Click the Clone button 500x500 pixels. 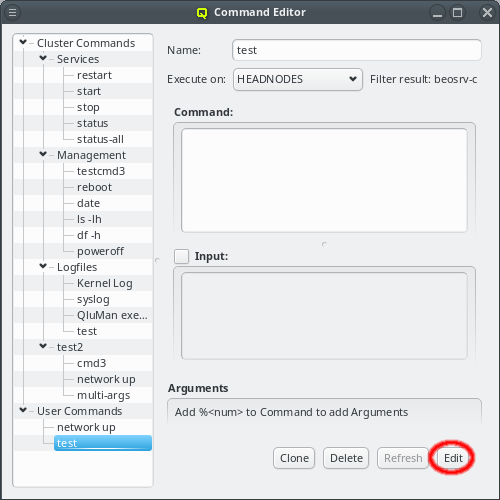294,458
